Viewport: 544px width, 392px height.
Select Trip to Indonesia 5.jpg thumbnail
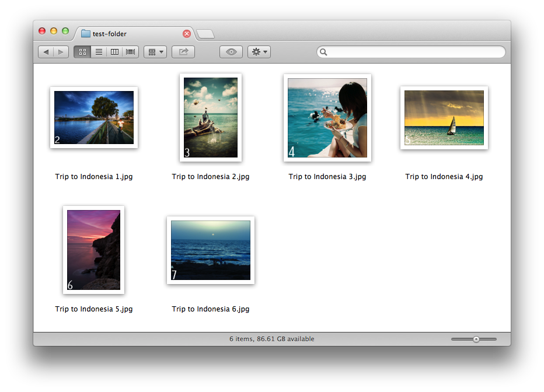click(x=93, y=250)
